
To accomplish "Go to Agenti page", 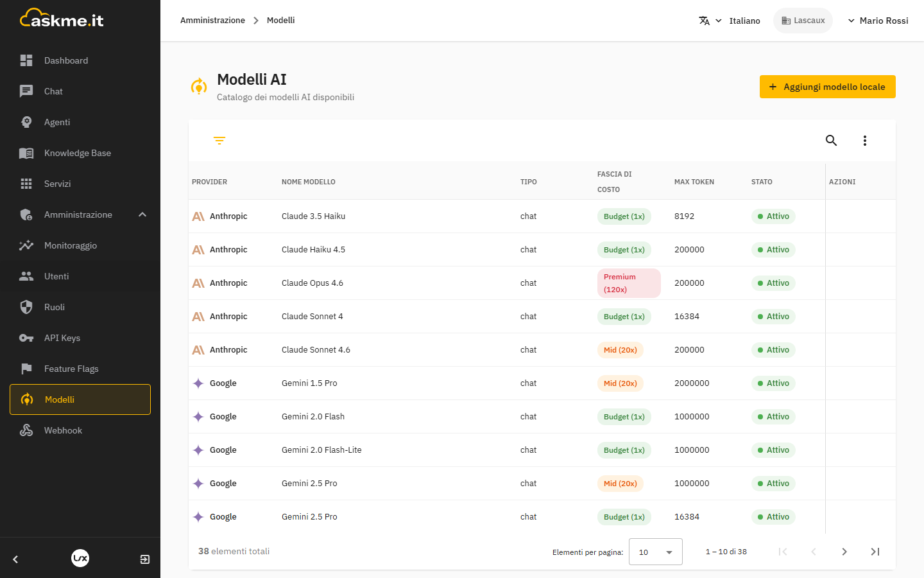I will (x=80, y=122).
